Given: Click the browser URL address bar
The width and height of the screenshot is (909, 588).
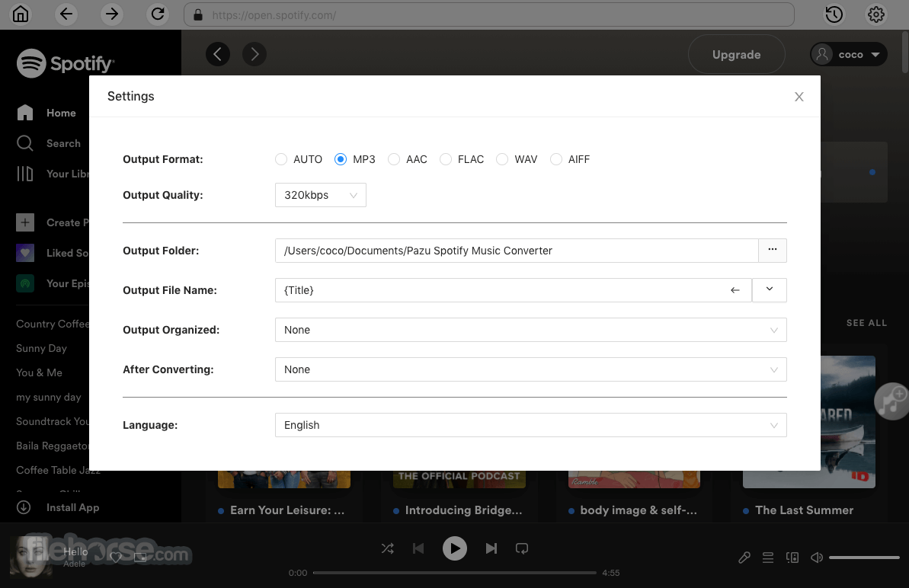Looking at the screenshot, I should (x=488, y=14).
